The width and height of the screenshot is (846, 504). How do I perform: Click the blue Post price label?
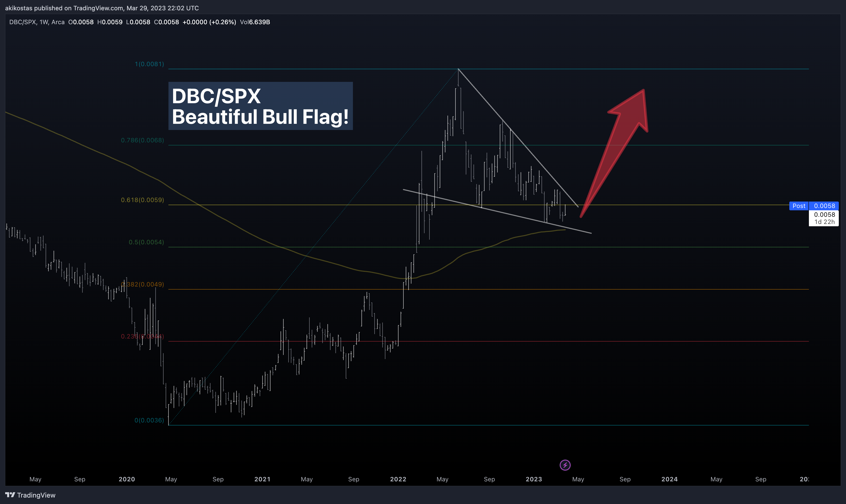799,206
